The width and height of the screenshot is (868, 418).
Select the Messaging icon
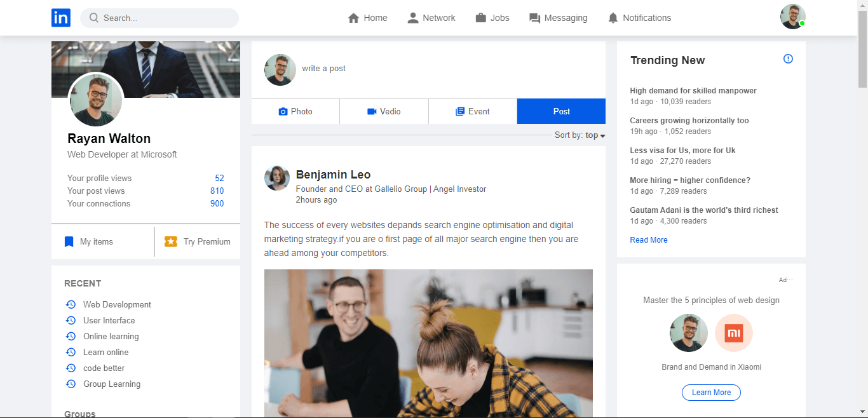534,17
